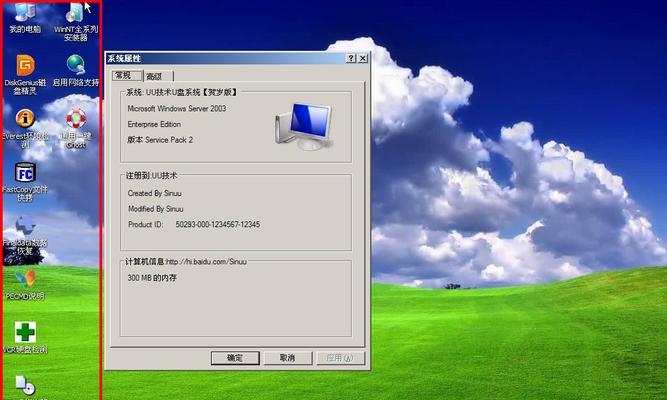Click the document-and-disc icon at desktop bottom
Screen dimensions: 667x400
pos(25,386)
